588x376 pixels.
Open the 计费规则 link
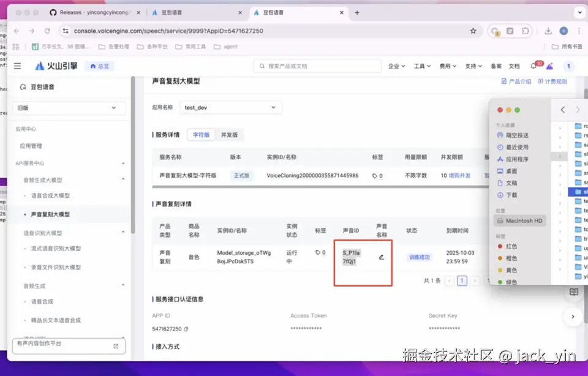coord(552,81)
